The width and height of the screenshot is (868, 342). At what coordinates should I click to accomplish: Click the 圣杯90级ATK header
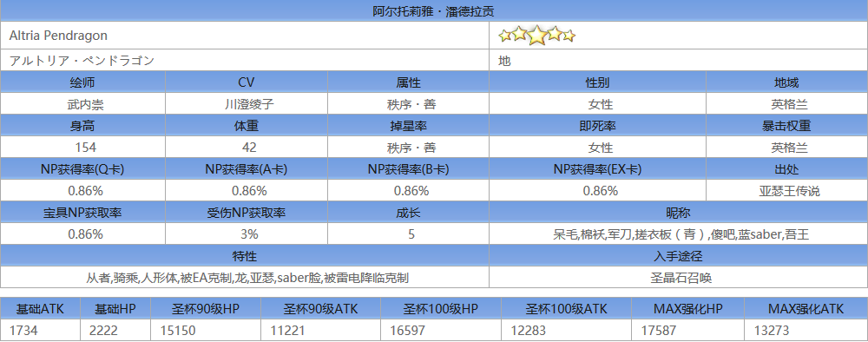tap(320, 309)
